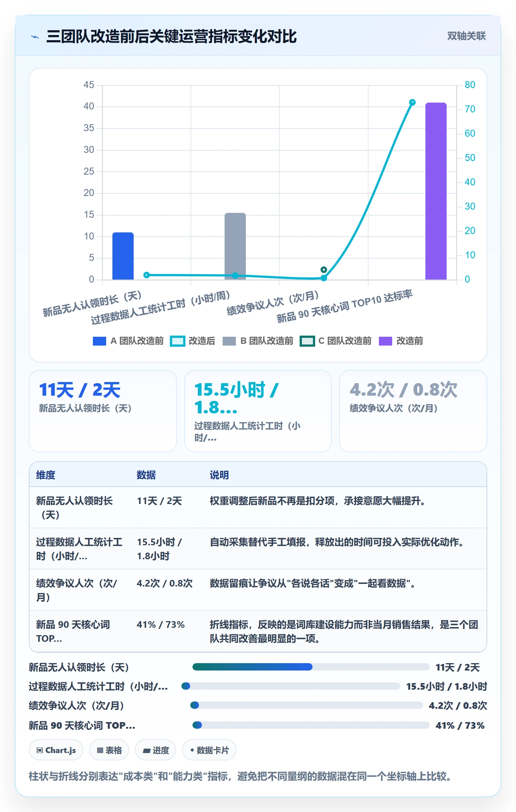Click the x-axis label 绩效争议人次（次/月）

click(x=273, y=303)
